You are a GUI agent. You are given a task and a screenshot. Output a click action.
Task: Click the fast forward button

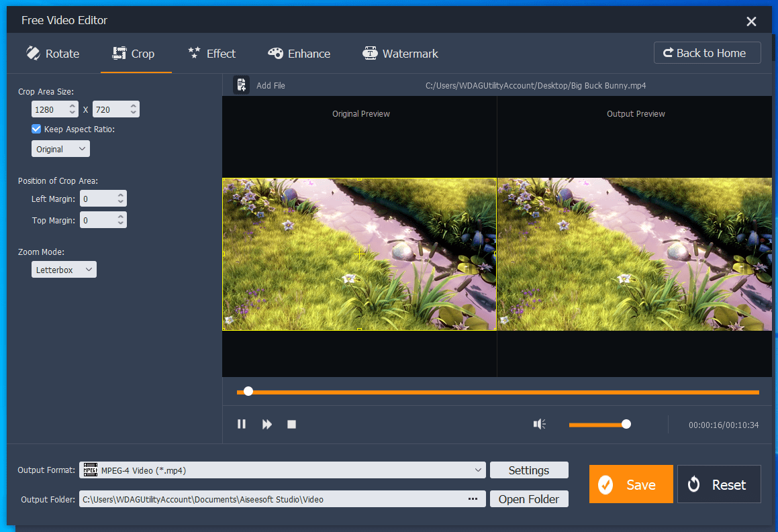[267, 424]
